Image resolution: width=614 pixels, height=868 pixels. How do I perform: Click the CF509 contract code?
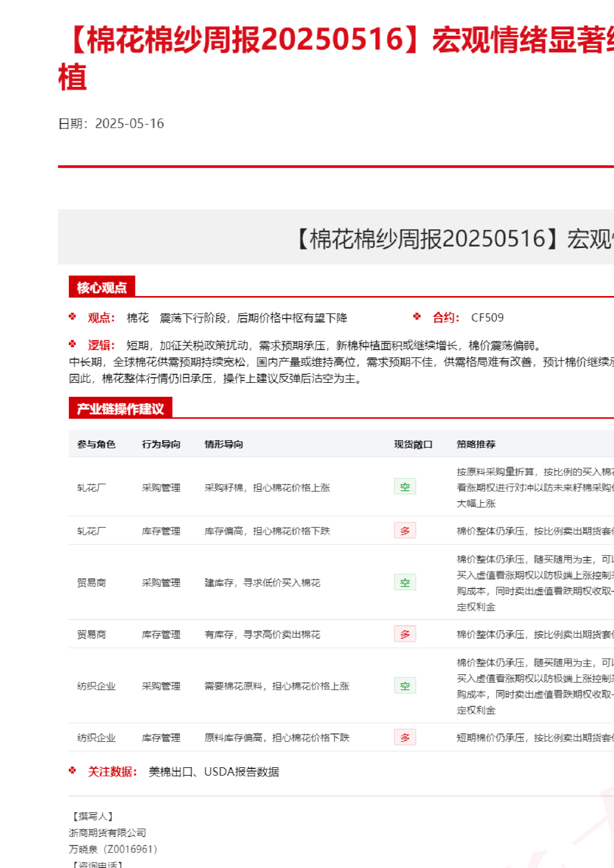487,318
